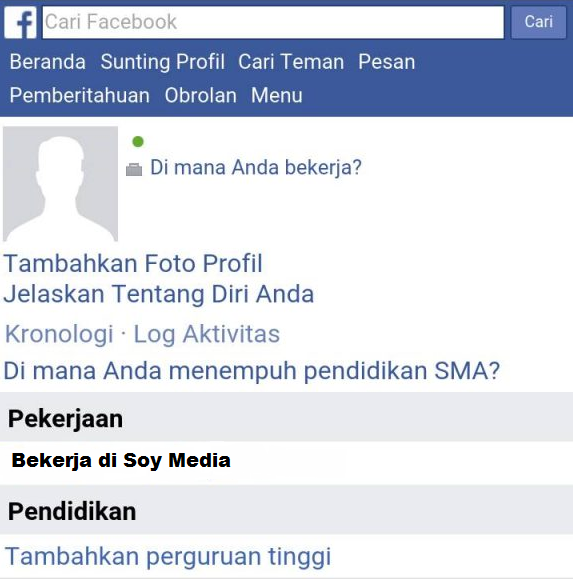Open the Log Aktivitas link

click(207, 334)
